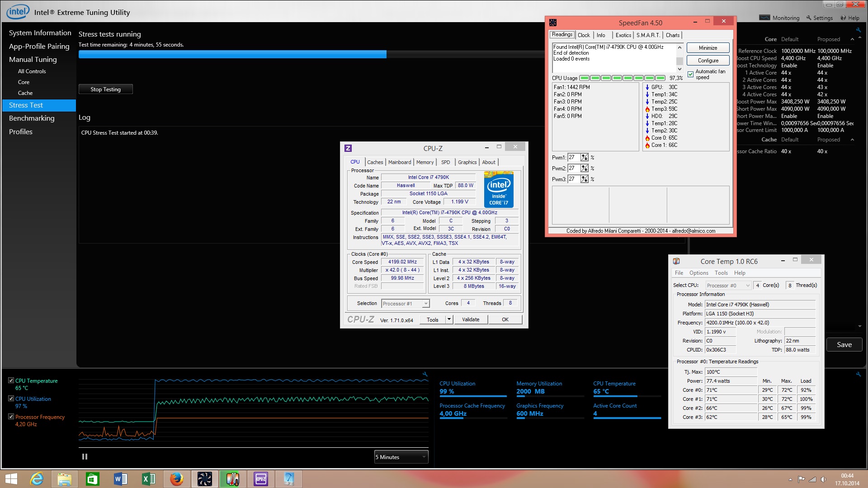
Task: Toggle CPU Temperature graph checkbox
Action: click(x=11, y=380)
